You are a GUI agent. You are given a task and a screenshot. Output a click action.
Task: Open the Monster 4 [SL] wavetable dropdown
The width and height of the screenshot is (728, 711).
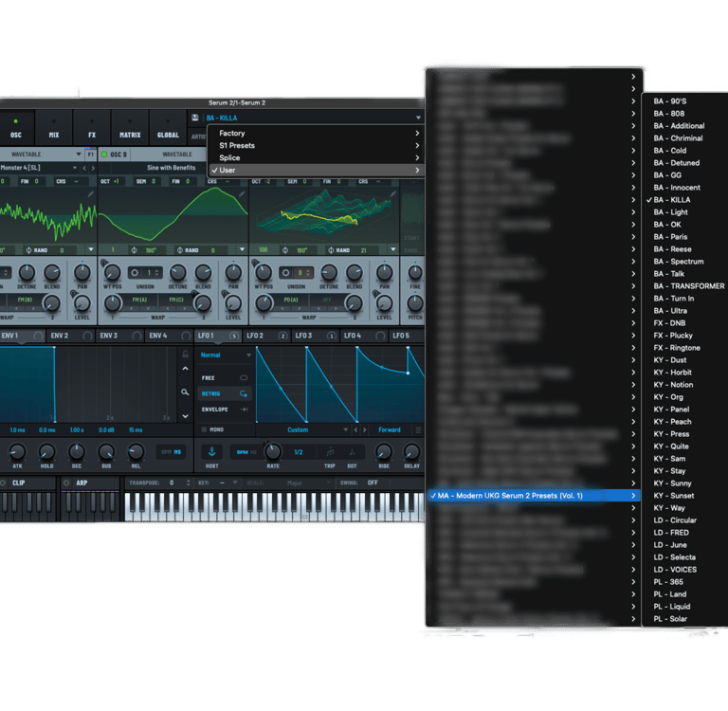click(x=75, y=168)
